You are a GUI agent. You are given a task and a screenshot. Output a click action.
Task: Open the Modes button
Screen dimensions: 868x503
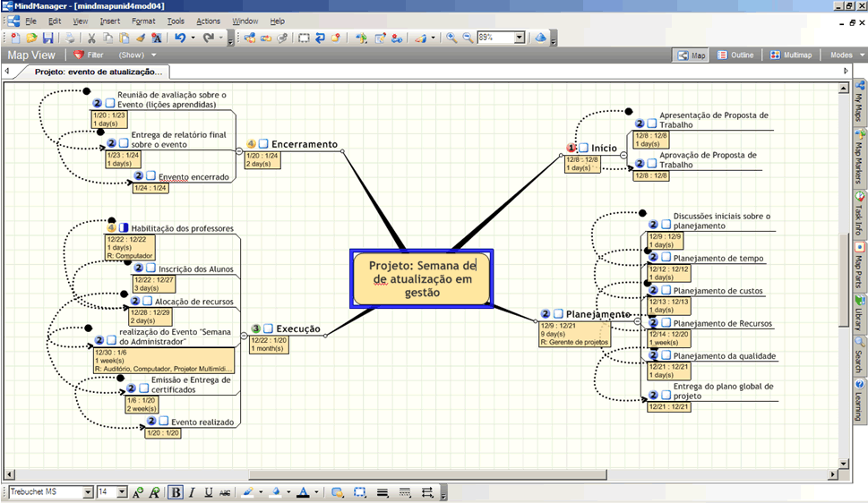pos(842,55)
